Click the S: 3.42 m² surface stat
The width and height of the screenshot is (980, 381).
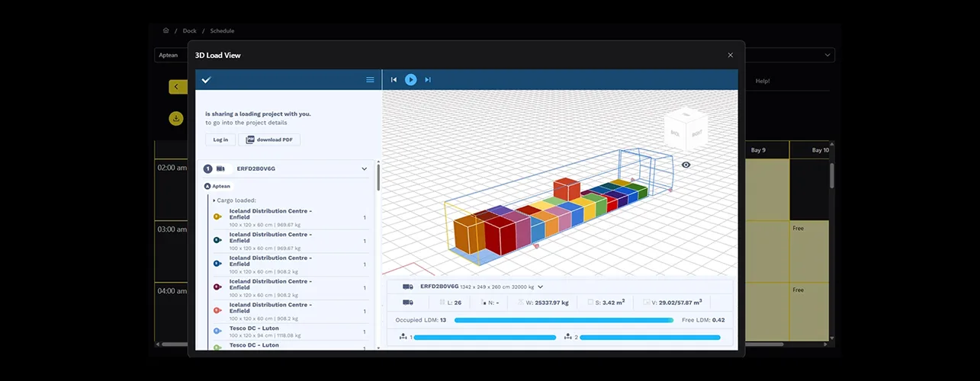click(x=606, y=303)
